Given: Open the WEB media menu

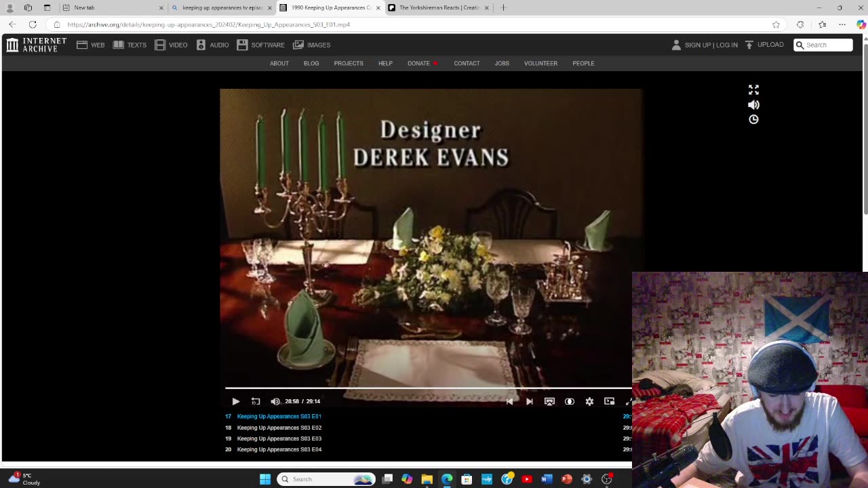Looking at the screenshot, I should coord(90,45).
